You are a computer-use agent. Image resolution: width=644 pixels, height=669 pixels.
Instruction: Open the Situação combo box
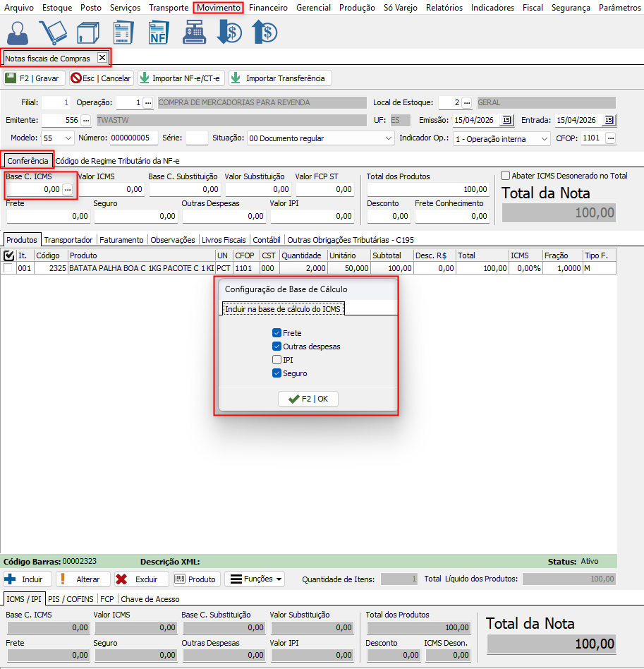[389, 138]
